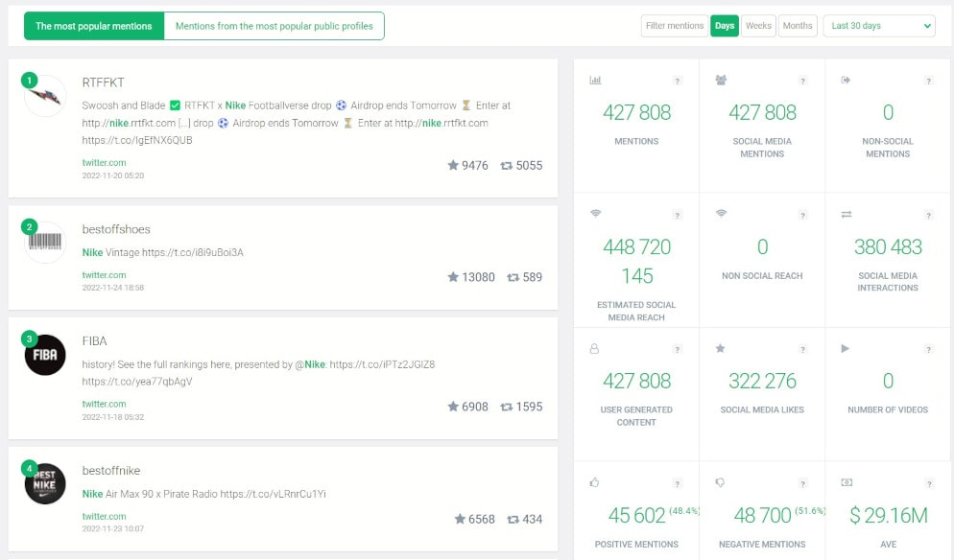The image size is (954, 560).
Task: Open help icon on Negative Mentions card
Action: point(802,484)
